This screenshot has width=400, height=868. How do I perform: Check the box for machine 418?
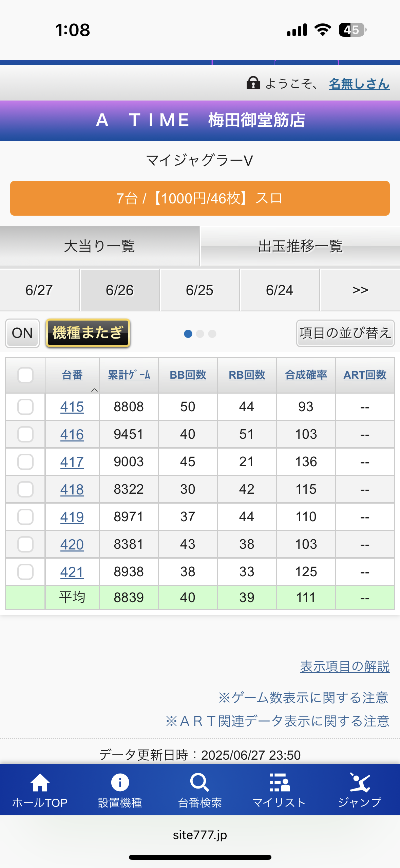coord(25,489)
